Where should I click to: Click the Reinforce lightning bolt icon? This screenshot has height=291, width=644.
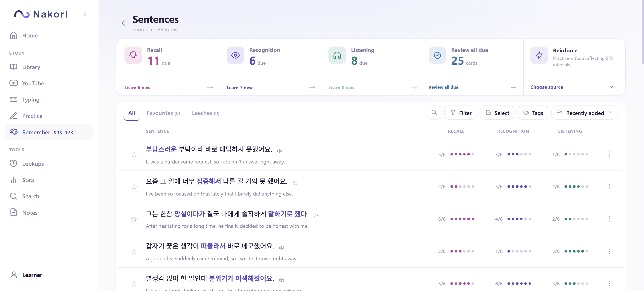point(539,55)
